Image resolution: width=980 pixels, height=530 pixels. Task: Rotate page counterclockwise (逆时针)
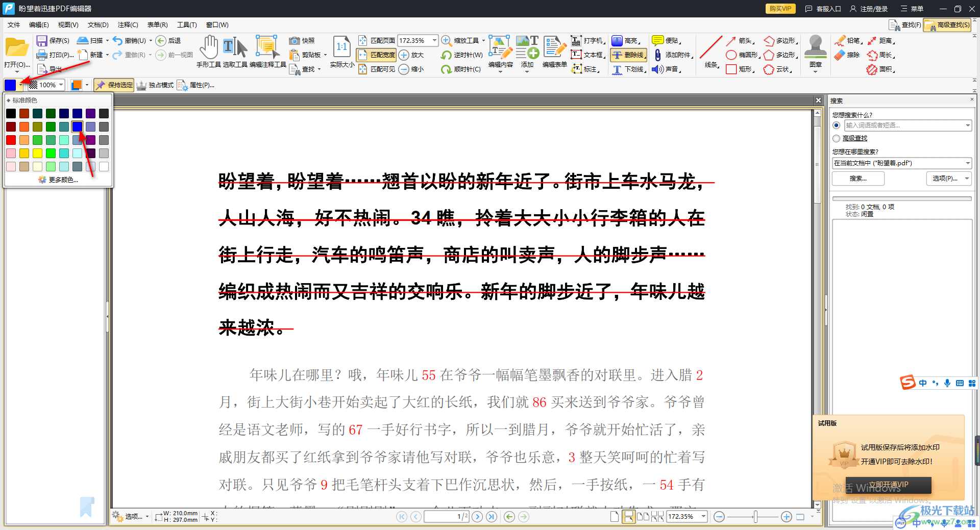point(462,55)
